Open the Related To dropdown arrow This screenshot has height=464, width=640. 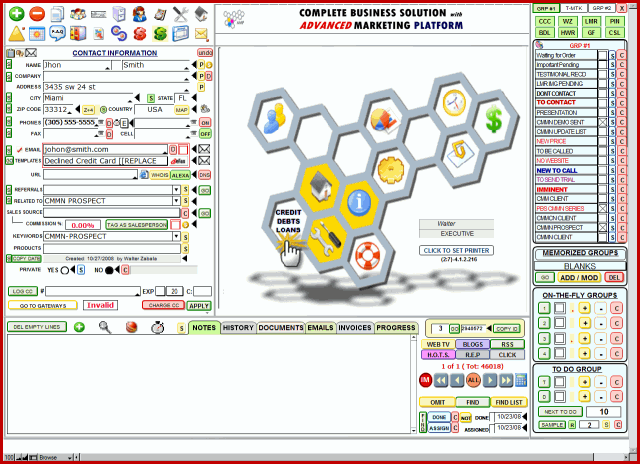(x=174, y=200)
